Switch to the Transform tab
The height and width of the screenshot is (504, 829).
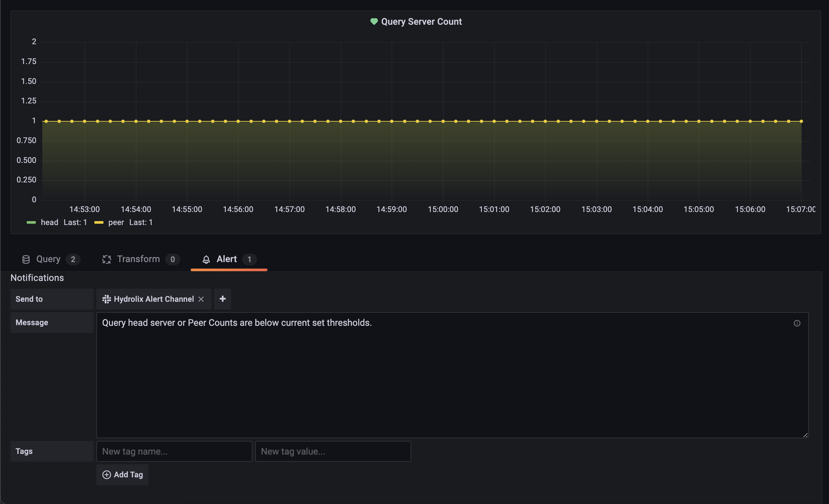click(x=138, y=259)
